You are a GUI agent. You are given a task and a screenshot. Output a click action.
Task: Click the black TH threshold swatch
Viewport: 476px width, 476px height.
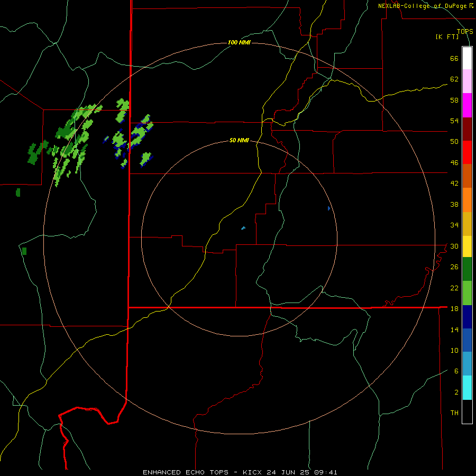tap(467, 411)
